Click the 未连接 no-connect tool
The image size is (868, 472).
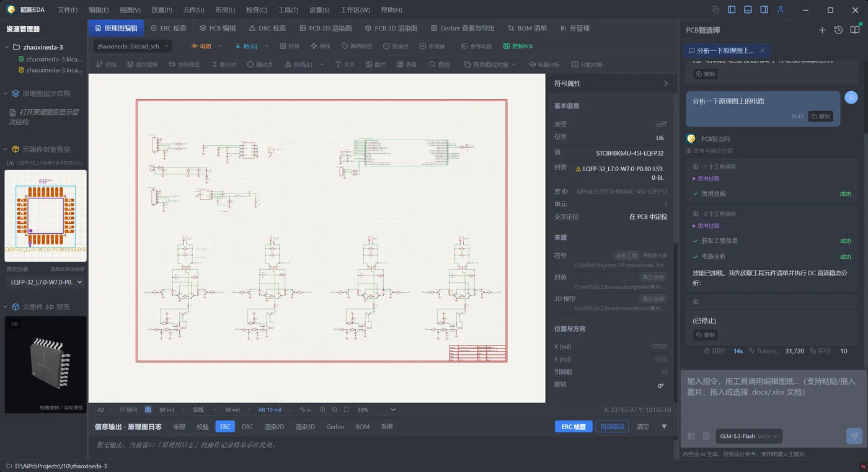coord(432,46)
